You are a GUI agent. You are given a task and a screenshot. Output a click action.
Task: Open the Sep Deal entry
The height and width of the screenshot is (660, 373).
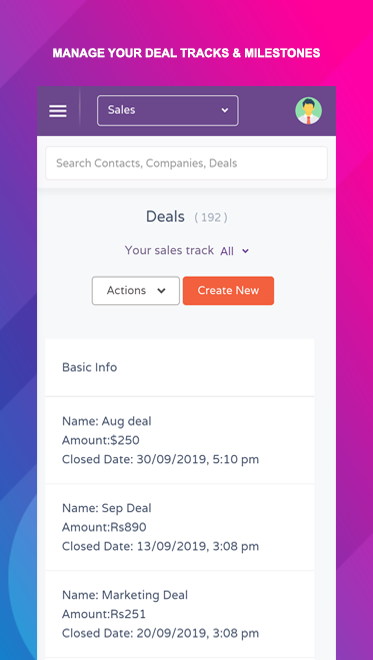pos(180,527)
